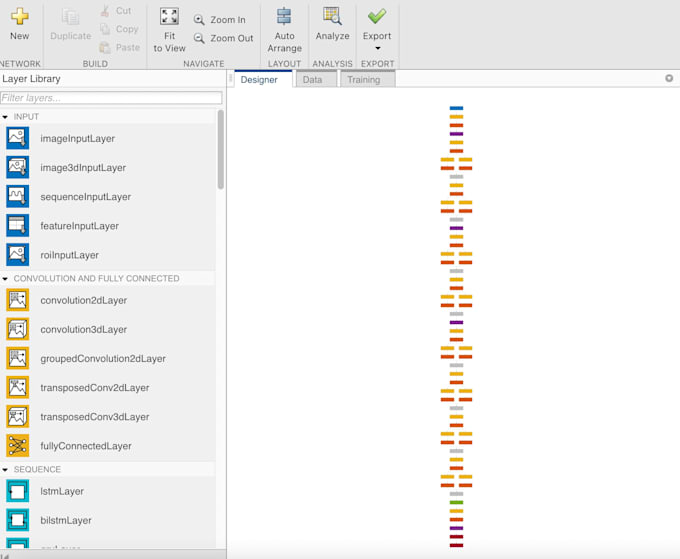Viewport: 680px width, 559px height.
Task: Choose the fullyConnectedLayer icon
Action: 18,446
